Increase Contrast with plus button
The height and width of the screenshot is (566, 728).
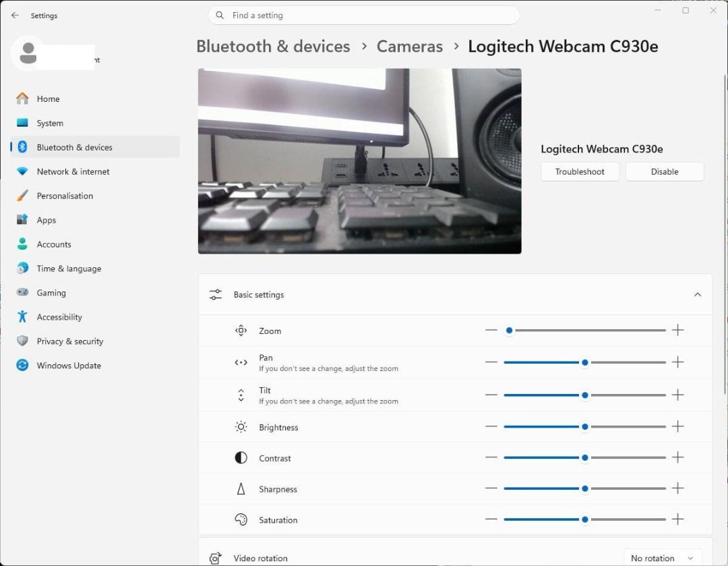[x=678, y=458]
